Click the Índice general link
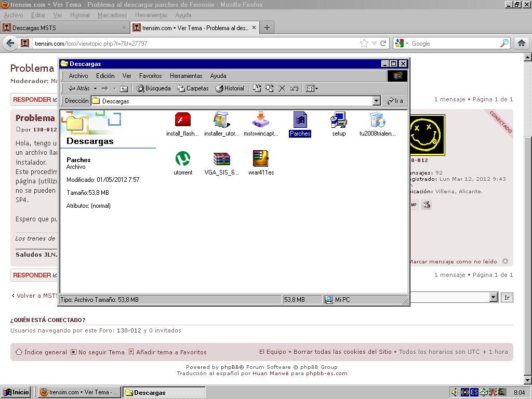 click(46, 352)
